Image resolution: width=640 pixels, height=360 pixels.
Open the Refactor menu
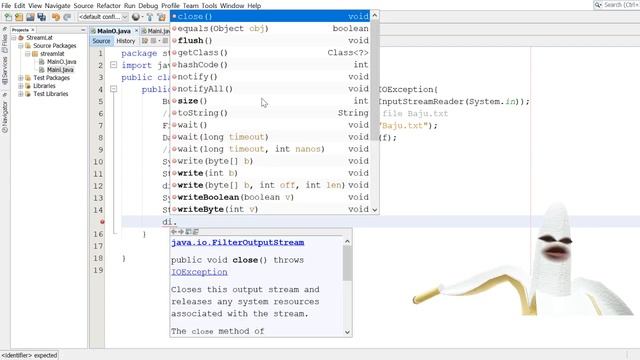109,6
